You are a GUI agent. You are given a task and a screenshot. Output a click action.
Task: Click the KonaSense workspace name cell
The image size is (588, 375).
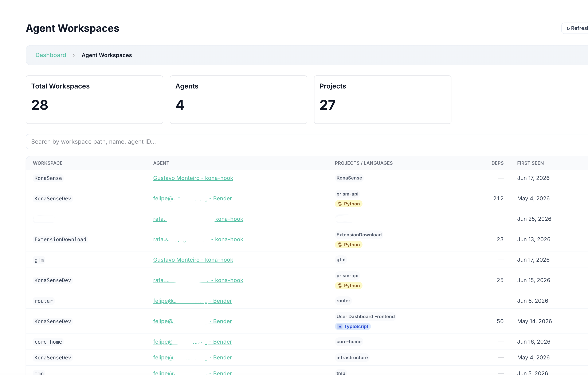click(48, 178)
